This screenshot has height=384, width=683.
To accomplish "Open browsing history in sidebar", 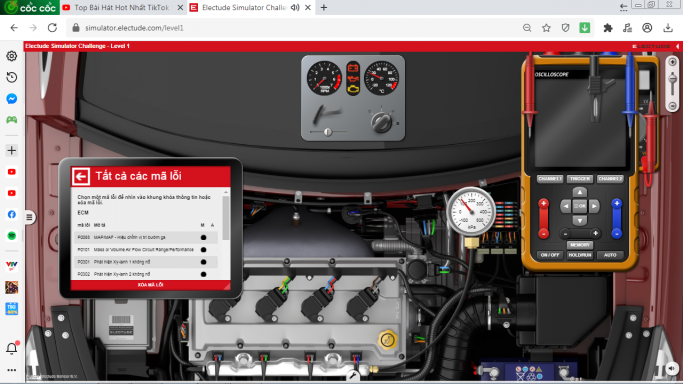I will [x=12, y=77].
